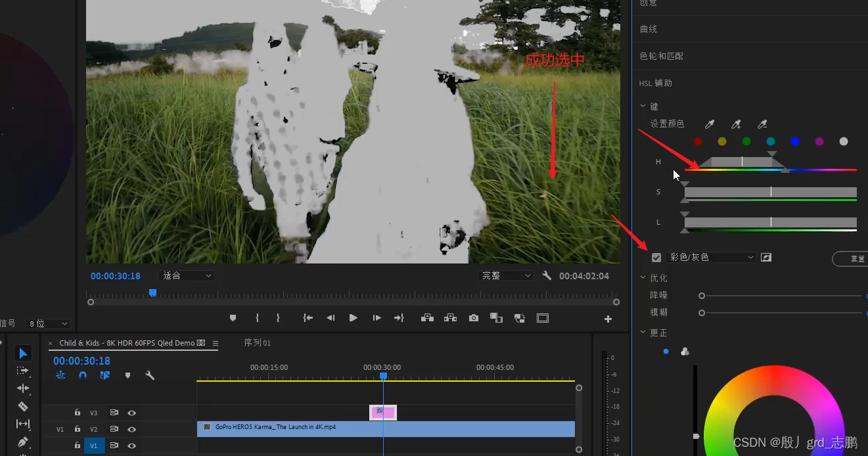Select the GoPro HERO5 Karma clip

pos(386,428)
